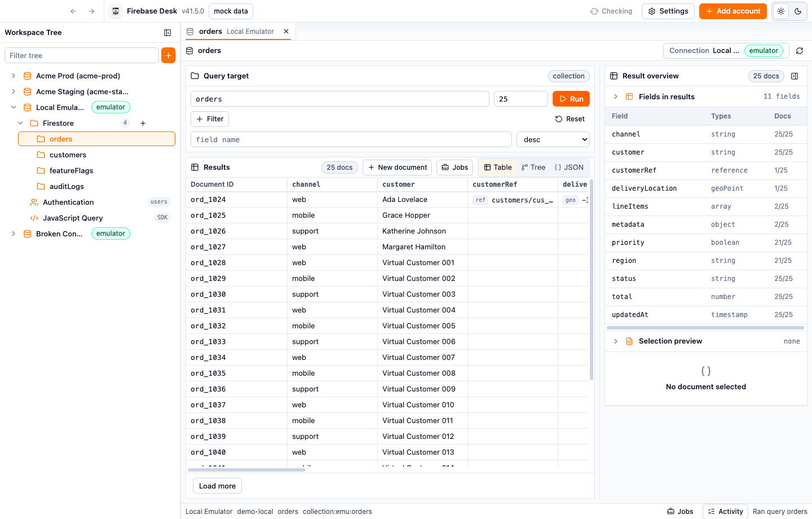Expand the Broken Con... tree node
The height and width of the screenshot is (519, 812).
14,234
